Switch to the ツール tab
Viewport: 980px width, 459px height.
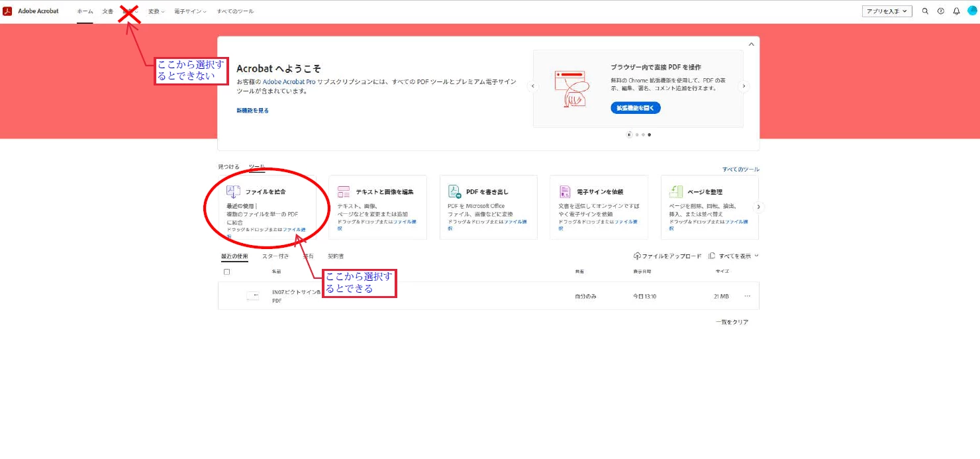tap(256, 167)
